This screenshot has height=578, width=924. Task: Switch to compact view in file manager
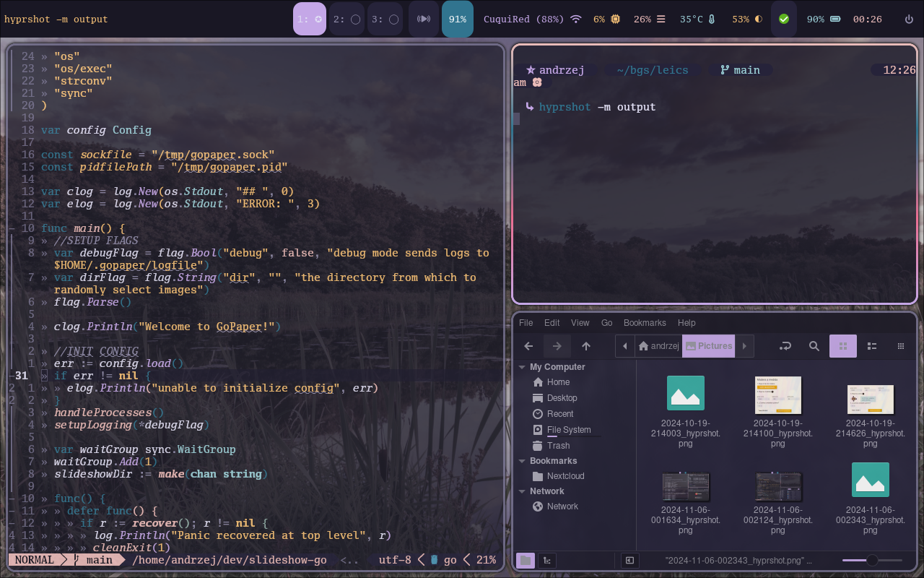900,346
